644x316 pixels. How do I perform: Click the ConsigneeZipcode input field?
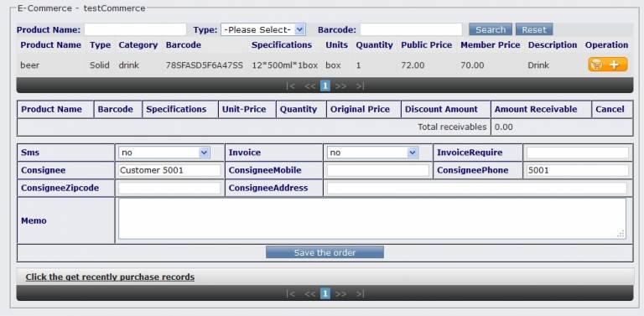coord(169,188)
